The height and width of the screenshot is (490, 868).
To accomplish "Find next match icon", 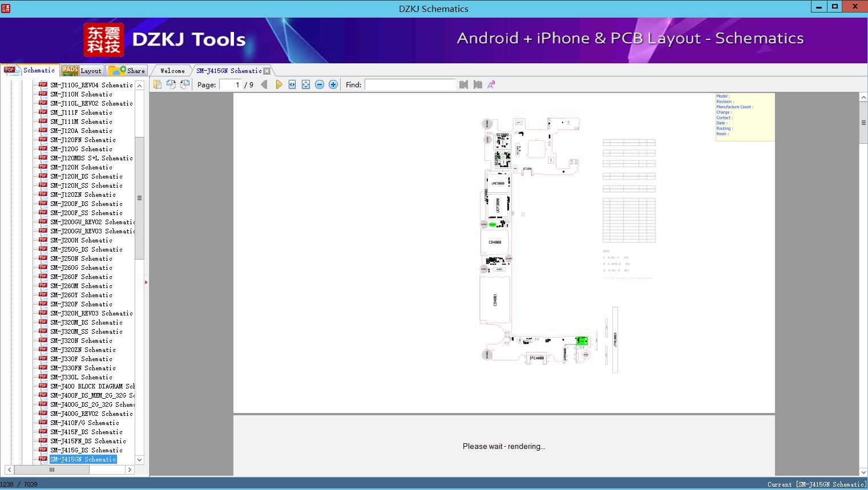I will 478,84.
